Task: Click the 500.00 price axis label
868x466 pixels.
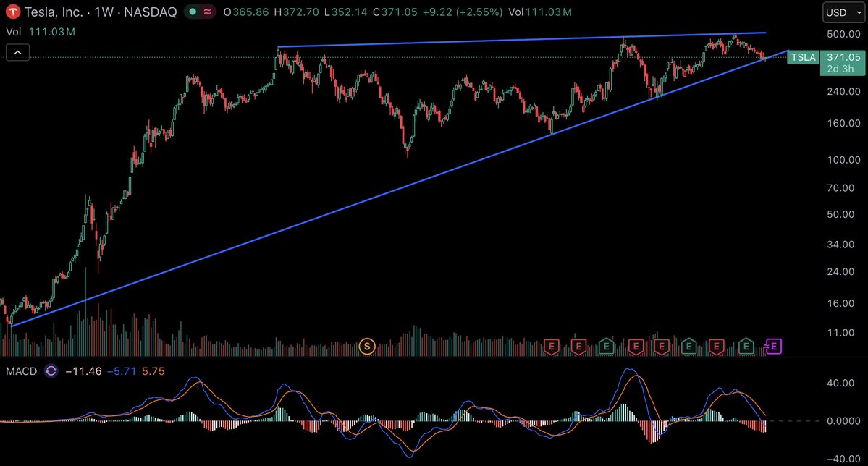Action: (843, 34)
